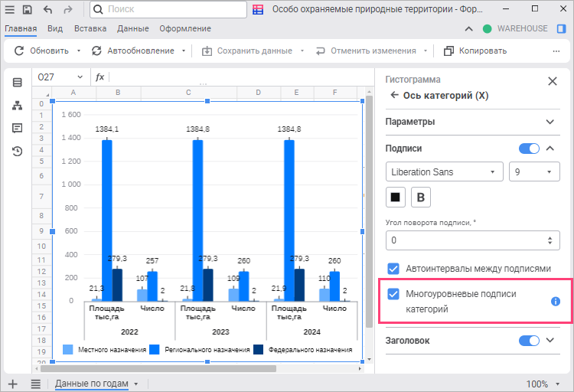574x392 pixels.
Task: Toggle the Подписи switch off
Action: (x=529, y=149)
